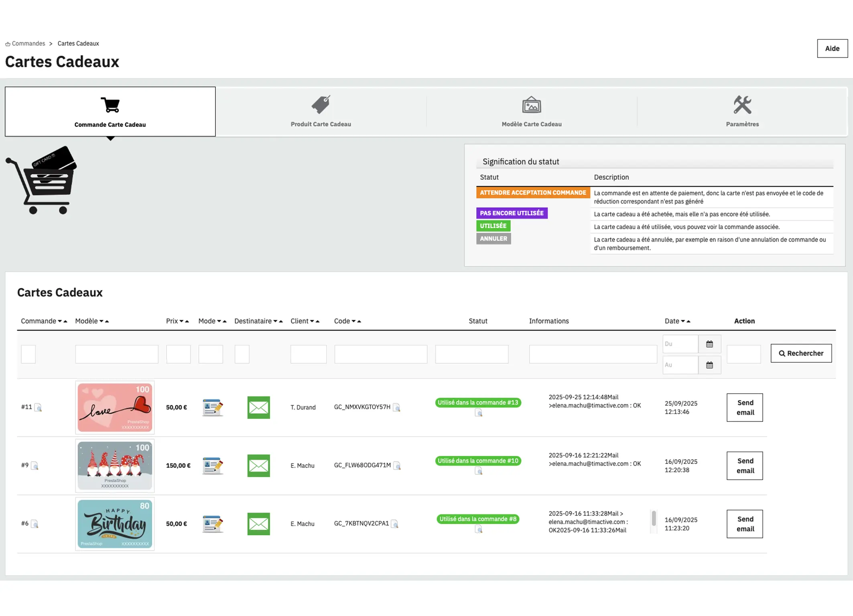Click the Rechercher search button

(x=801, y=353)
